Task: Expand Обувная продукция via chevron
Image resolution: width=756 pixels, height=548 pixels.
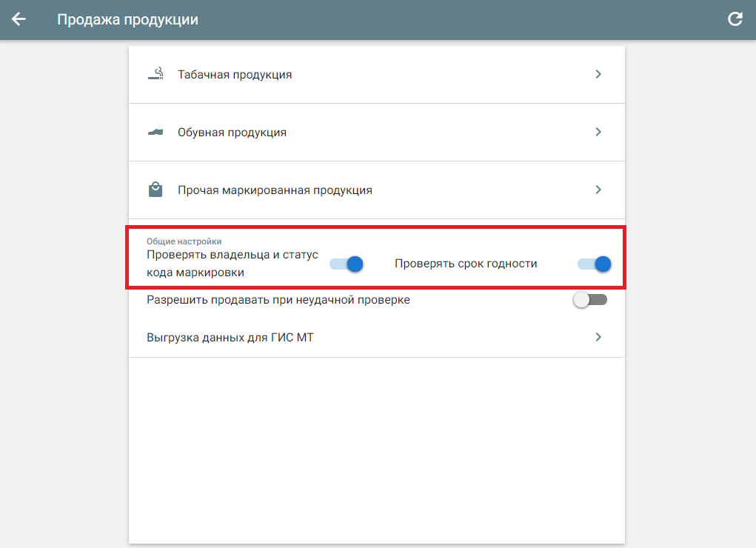Action: point(598,132)
